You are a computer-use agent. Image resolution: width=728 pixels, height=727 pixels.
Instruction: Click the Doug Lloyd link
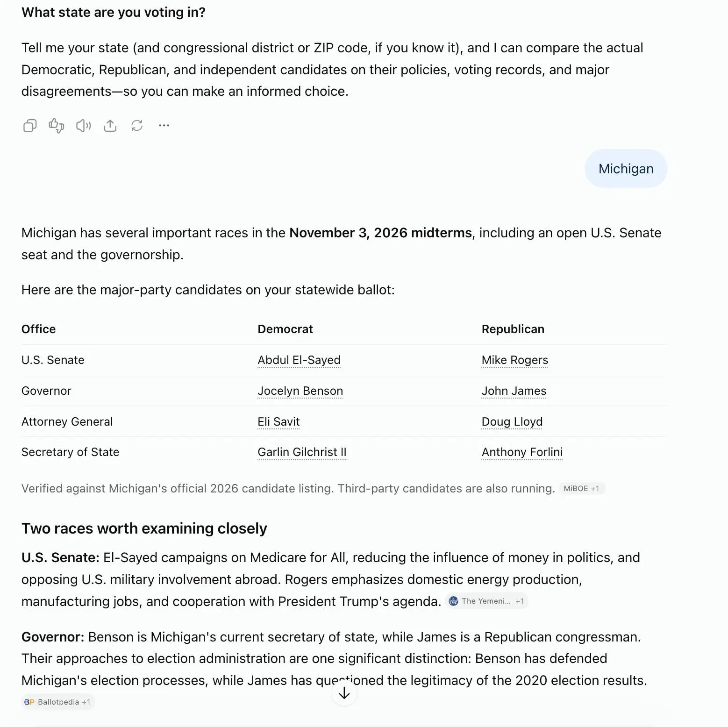[512, 422]
